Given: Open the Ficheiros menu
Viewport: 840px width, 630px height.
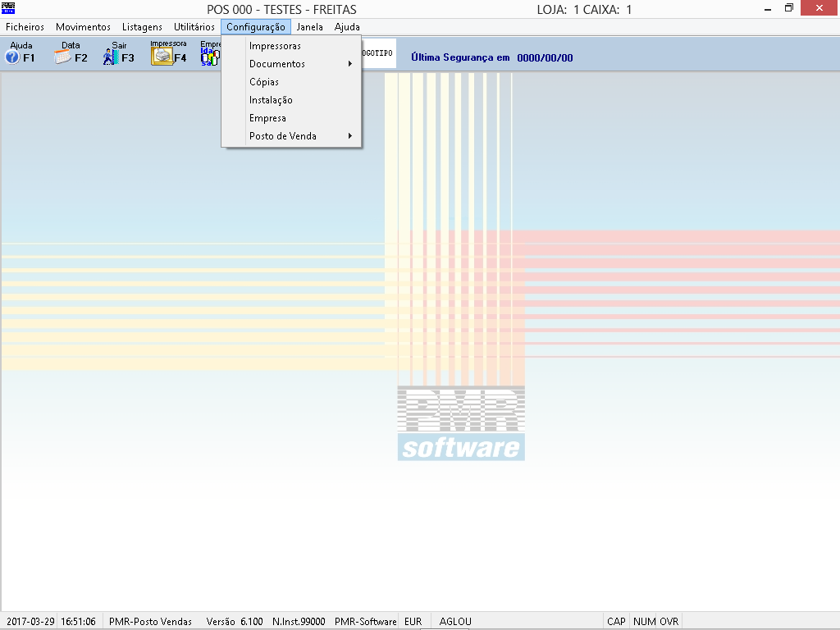Looking at the screenshot, I should click(x=25, y=27).
